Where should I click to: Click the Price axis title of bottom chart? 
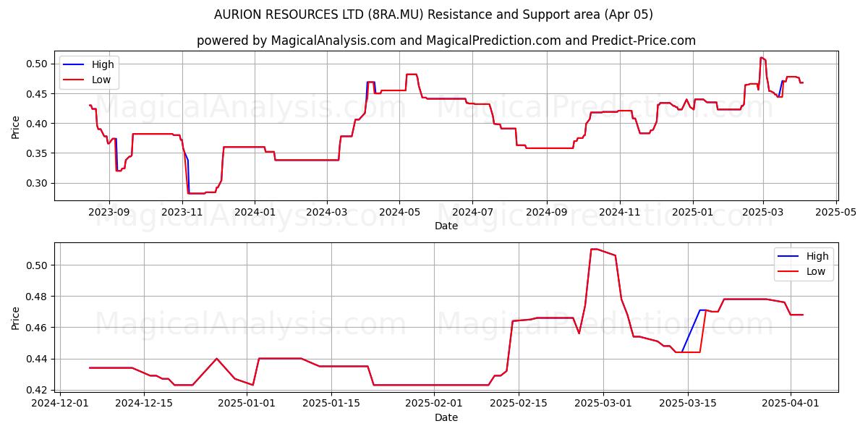click(x=16, y=318)
